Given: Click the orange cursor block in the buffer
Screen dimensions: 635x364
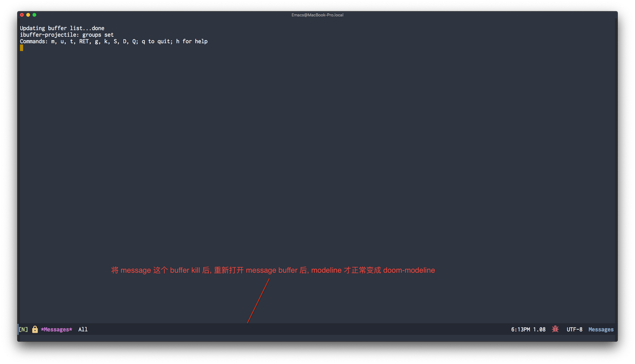Looking at the screenshot, I should tap(22, 48).
